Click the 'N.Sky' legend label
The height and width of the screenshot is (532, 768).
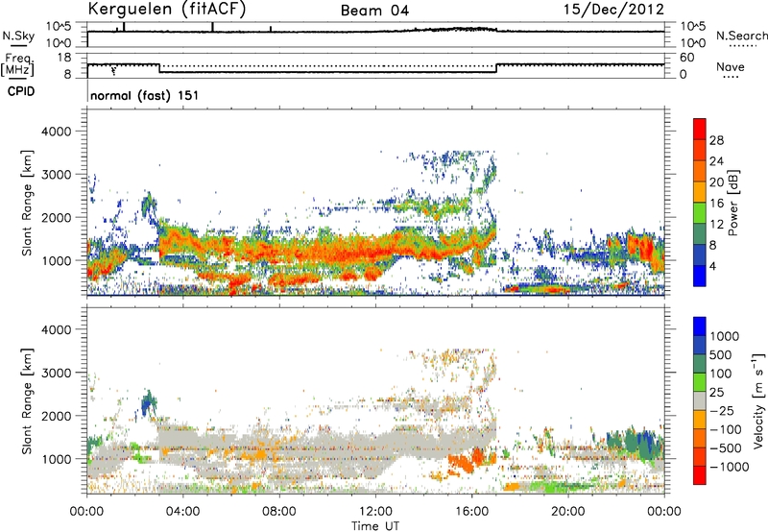pos(18,36)
